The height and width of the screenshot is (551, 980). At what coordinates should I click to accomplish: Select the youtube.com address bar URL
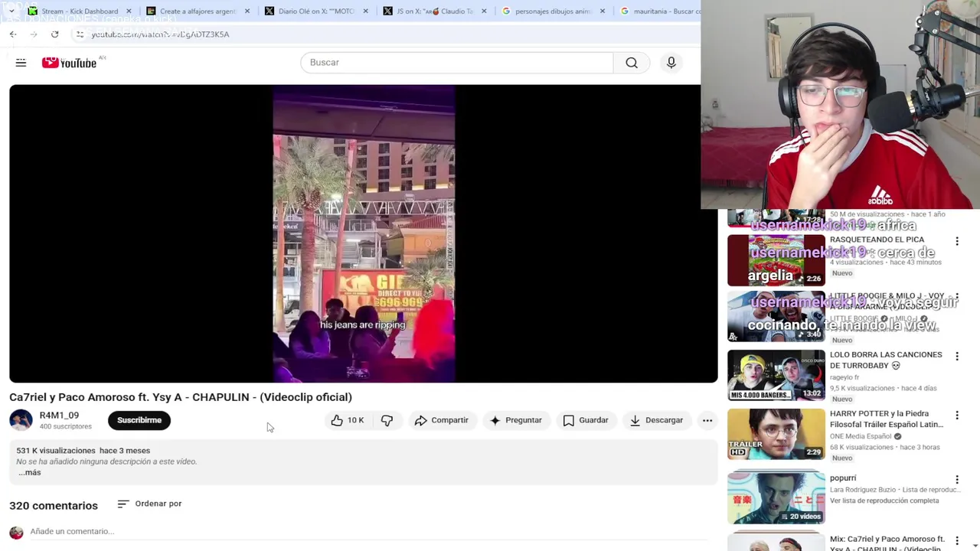(x=160, y=34)
